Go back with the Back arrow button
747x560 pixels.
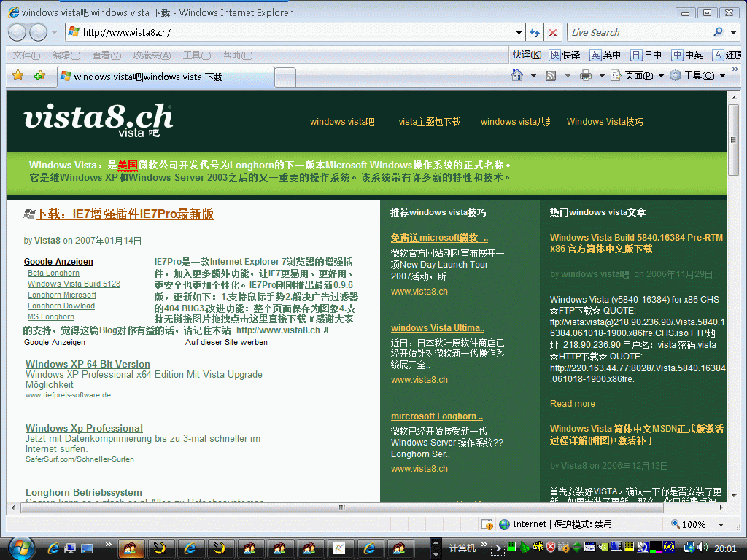click(x=18, y=32)
